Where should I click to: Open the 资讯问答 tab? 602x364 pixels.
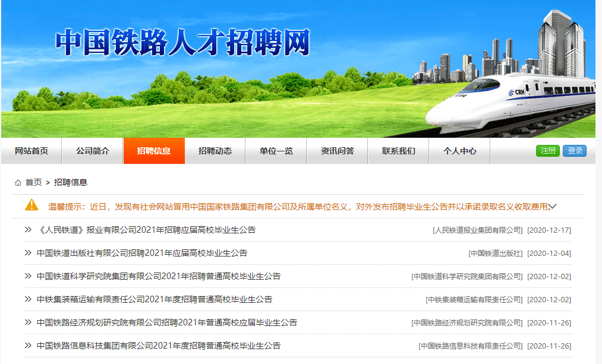(x=337, y=151)
